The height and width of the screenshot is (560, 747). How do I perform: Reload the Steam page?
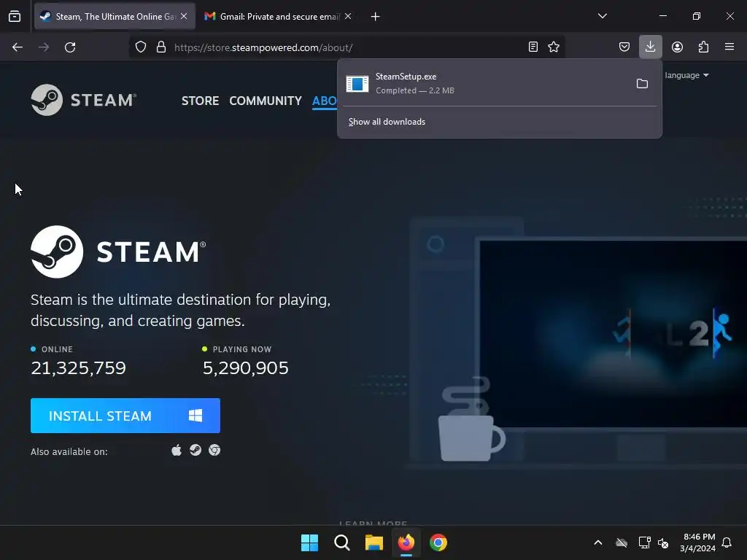pos(70,47)
